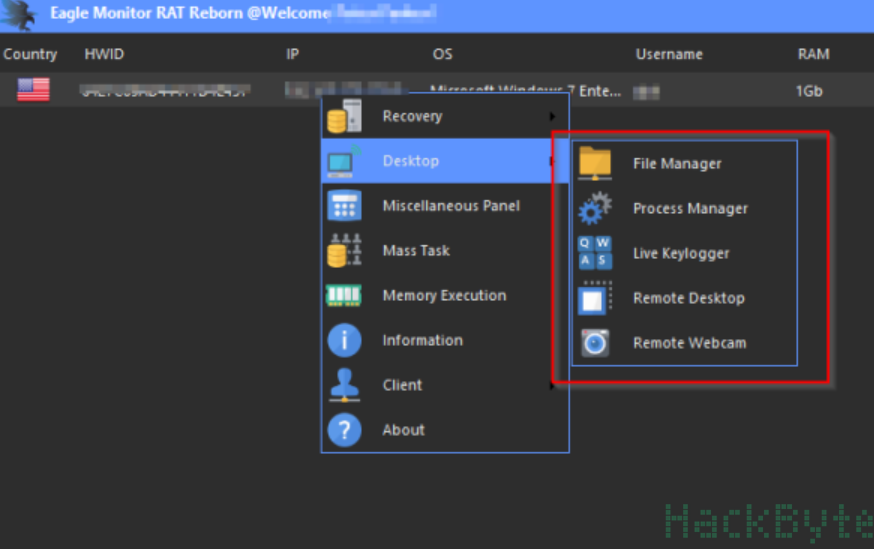Sort by Username column header
Viewport: 874px width, 549px height.
pyautogui.click(x=669, y=54)
